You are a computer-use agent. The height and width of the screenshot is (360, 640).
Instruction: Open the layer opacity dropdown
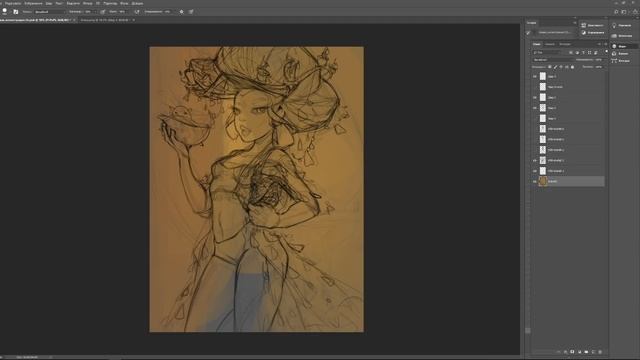[598, 60]
